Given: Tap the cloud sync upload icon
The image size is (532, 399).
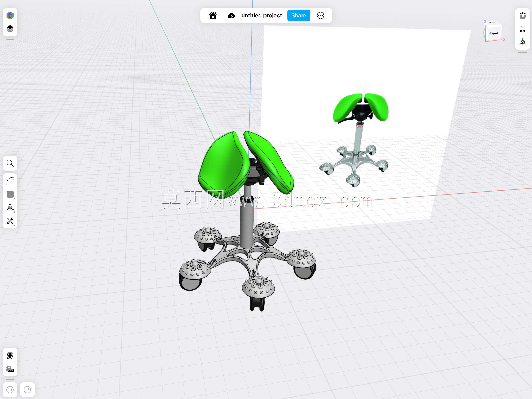Looking at the screenshot, I should tap(231, 16).
